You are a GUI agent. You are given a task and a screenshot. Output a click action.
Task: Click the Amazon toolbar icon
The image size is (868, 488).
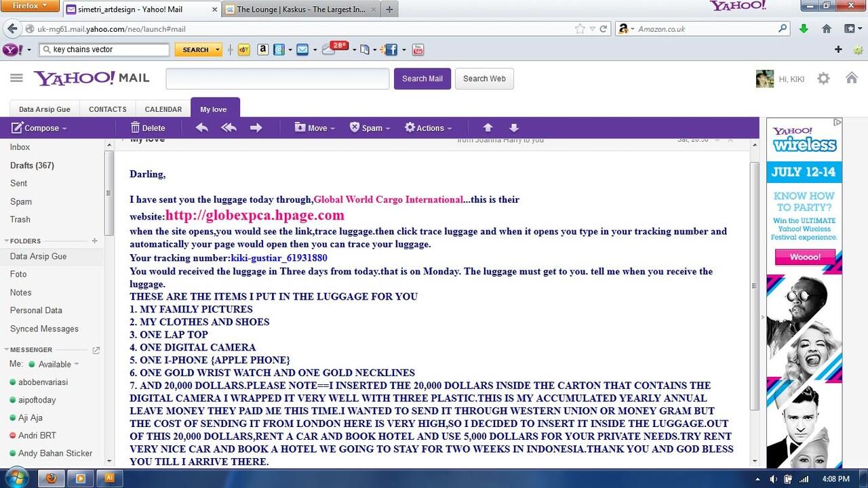[x=262, y=49]
